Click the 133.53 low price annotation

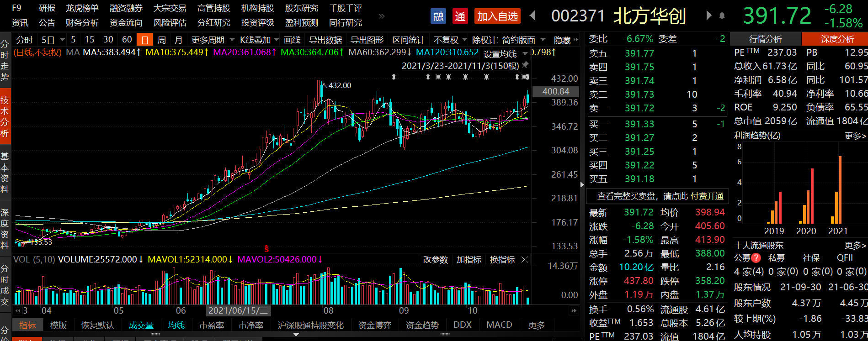tap(41, 242)
